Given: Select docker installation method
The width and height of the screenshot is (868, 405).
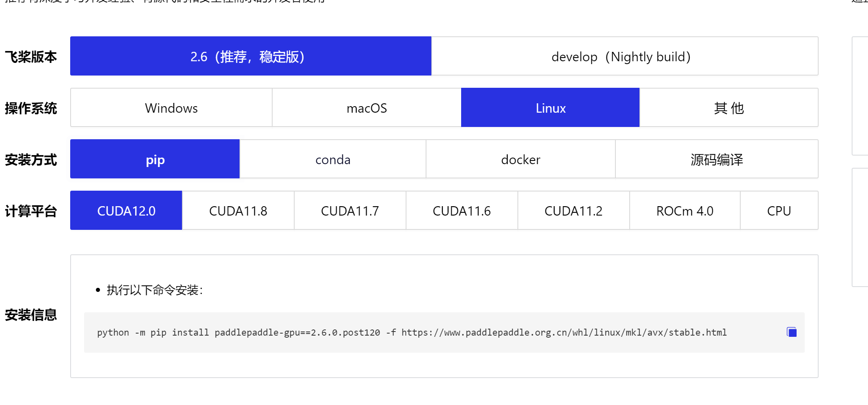Looking at the screenshot, I should (x=520, y=159).
